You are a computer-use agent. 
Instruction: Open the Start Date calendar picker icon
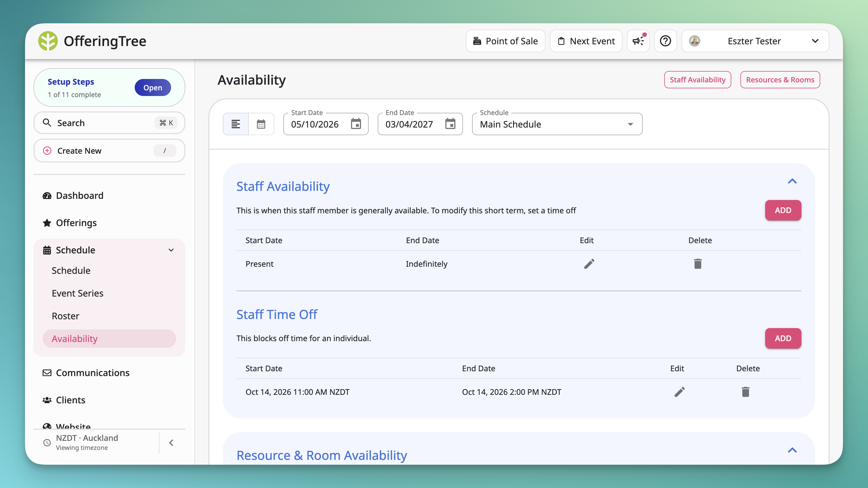(356, 124)
